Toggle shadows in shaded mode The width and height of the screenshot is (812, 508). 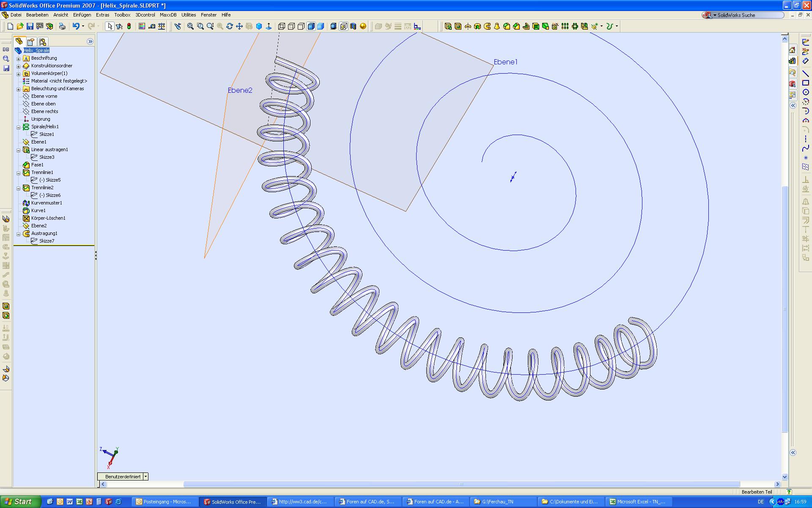(x=334, y=26)
